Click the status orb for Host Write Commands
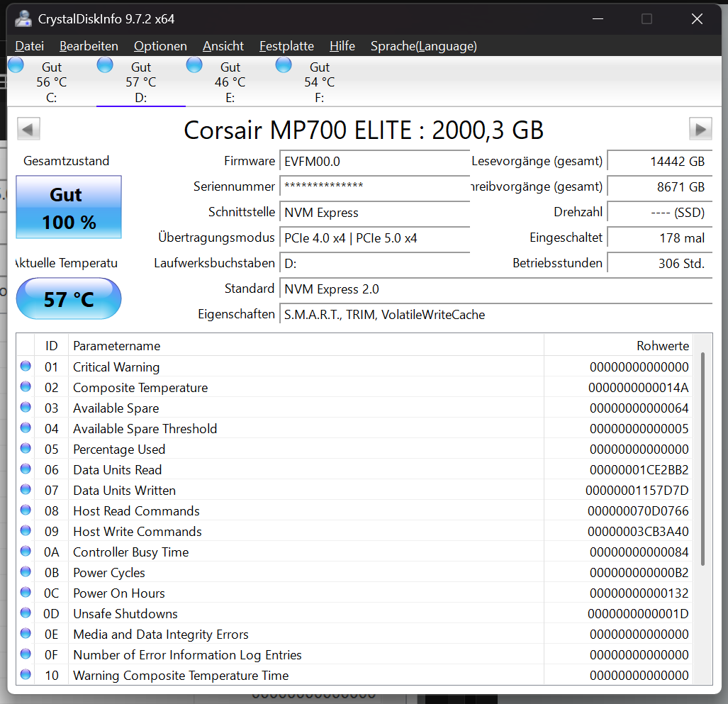The width and height of the screenshot is (728, 704). [x=26, y=530]
